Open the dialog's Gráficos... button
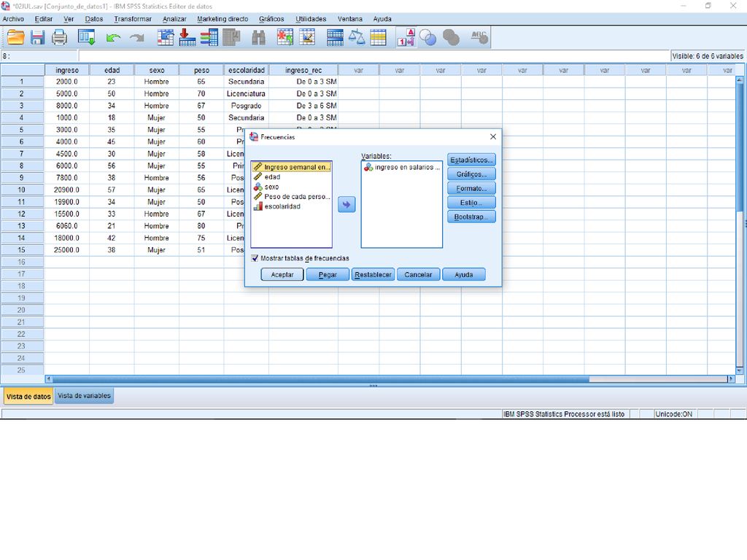The width and height of the screenshot is (747, 560). (471, 174)
